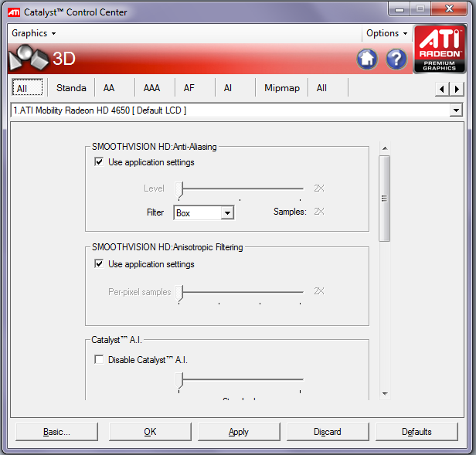Select the AAA tab

[x=152, y=88]
